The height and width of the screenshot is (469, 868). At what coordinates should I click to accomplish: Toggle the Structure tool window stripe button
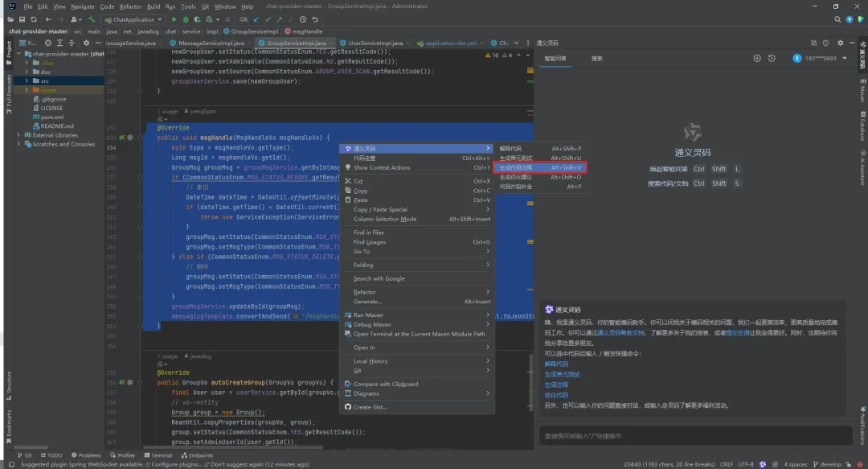pyautogui.click(x=8, y=385)
